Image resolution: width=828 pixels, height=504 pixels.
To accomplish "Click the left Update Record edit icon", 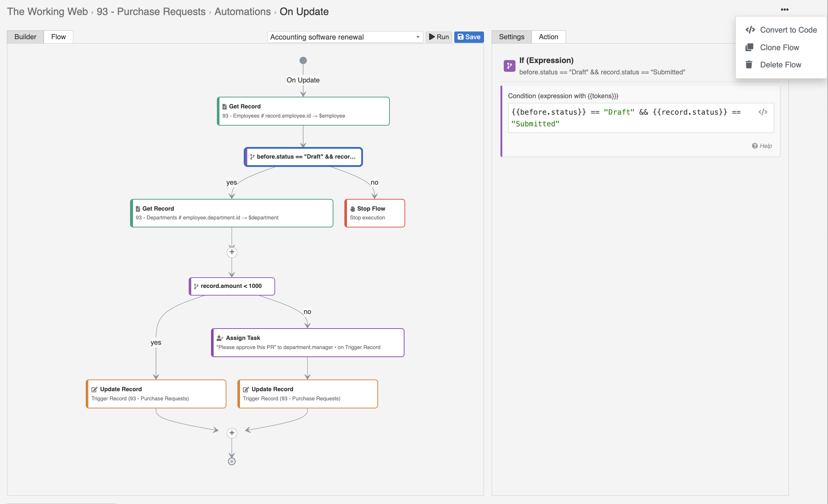I will (94, 389).
